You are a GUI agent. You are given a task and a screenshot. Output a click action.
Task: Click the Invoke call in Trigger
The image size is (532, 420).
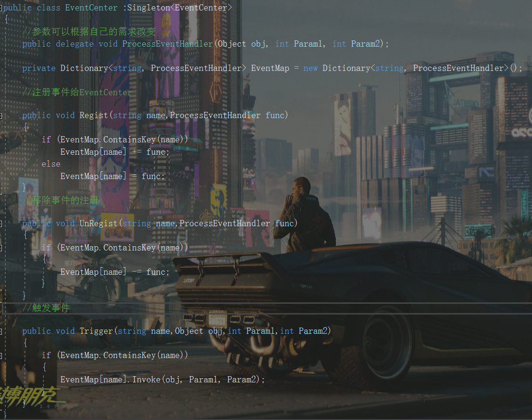[146, 380]
